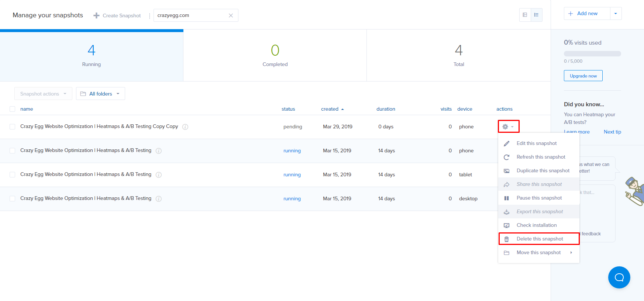Switch to the card view layout icon

click(525, 15)
